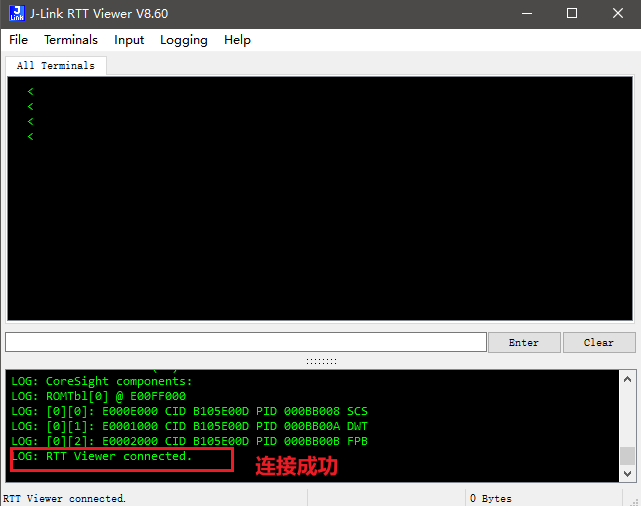Viewport: 641px width, 506px height.
Task: Click the log pane scroll down arrow
Action: 628,474
